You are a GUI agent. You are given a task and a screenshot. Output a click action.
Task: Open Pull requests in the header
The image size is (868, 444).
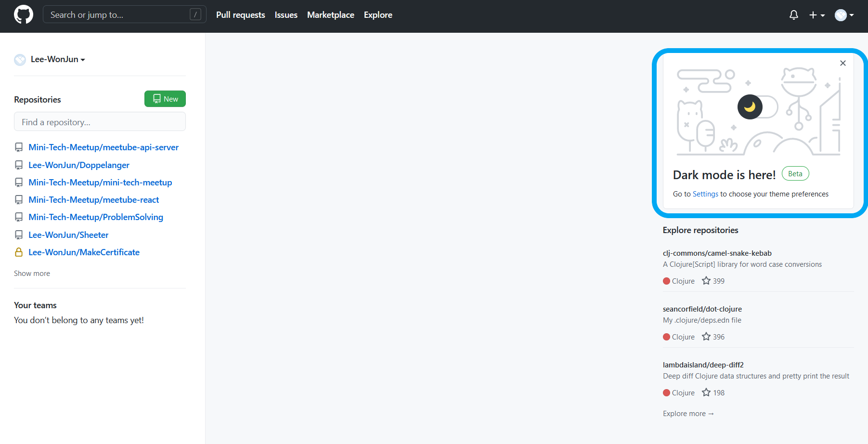click(241, 15)
